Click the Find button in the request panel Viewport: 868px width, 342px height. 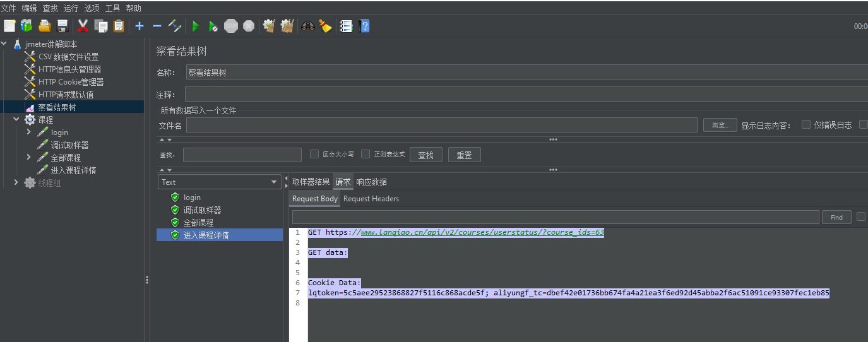pyautogui.click(x=836, y=217)
